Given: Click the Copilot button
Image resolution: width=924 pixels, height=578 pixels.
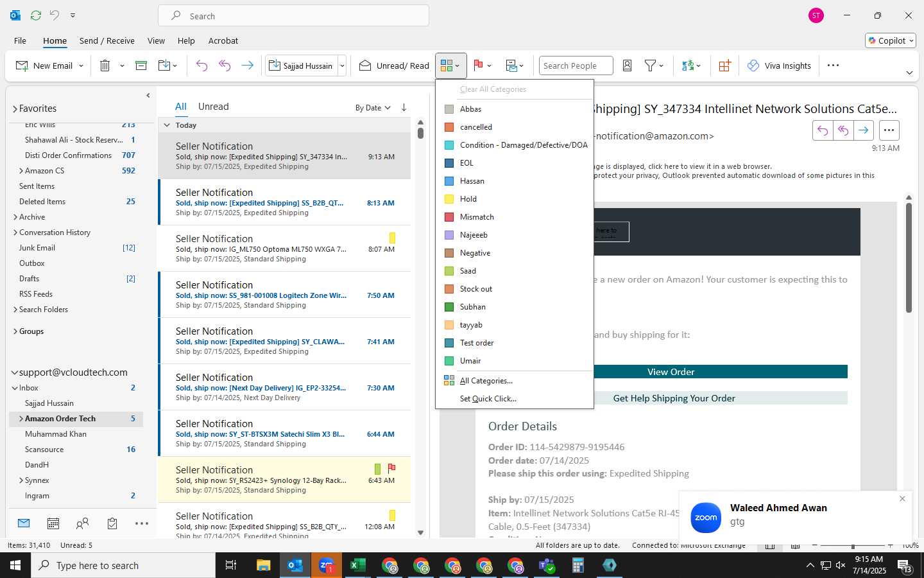Looking at the screenshot, I should click(x=891, y=40).
